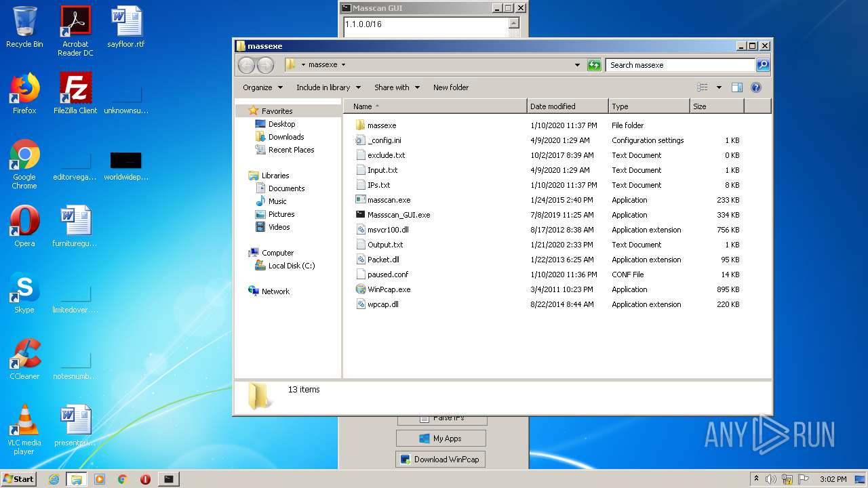Open Libraries in navigation pane
The width and height of the screenshot is (868, 488).
pyautogui.click(x=275, y=176)
